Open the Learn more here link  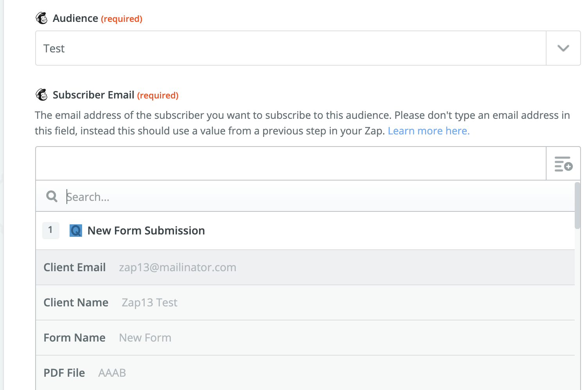point(428,131)
